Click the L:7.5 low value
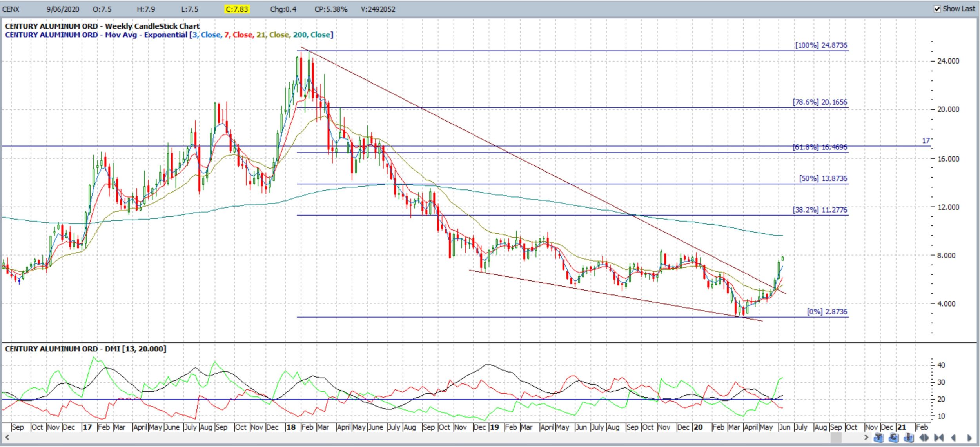980x447 pixels. click(x=190, y=9)
